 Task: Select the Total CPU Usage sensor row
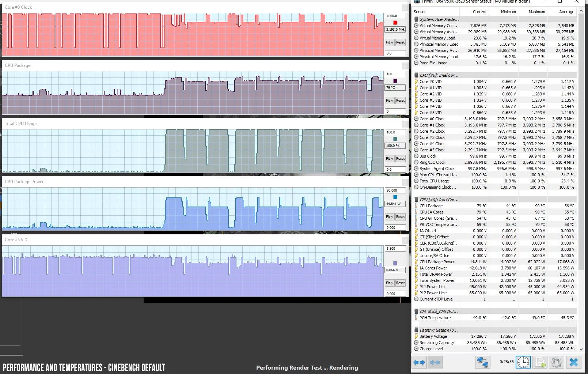(494, 181)
